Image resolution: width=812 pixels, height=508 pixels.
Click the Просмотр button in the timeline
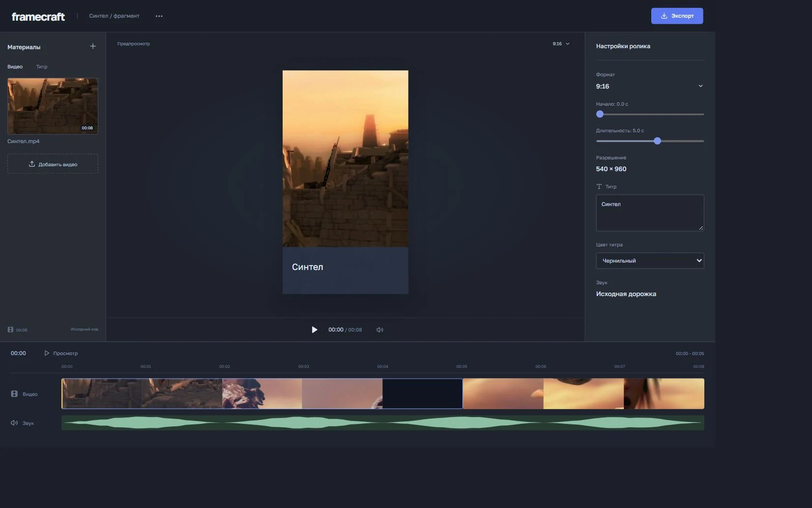pyautogui.click(x=61, y=353)
